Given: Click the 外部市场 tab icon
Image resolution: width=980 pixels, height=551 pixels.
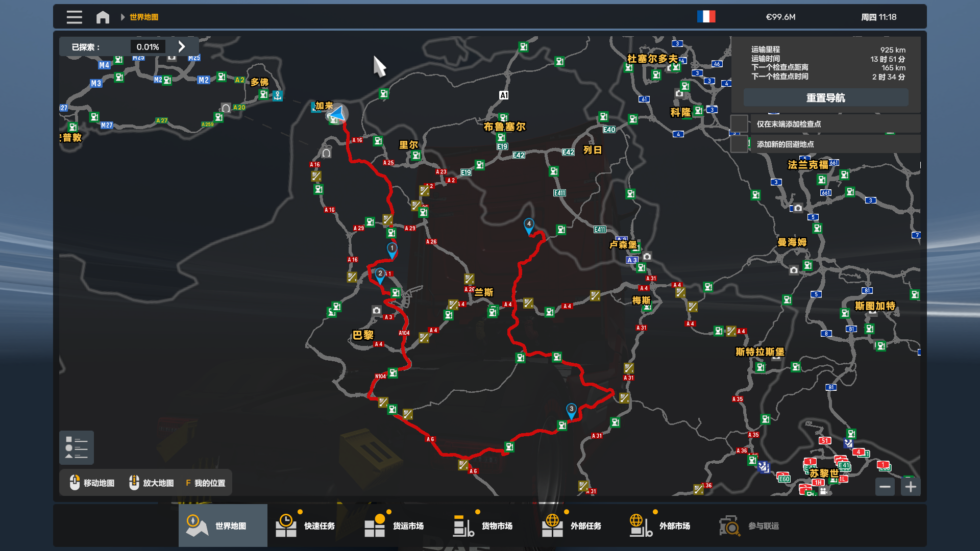Looking at the screenshot, I should [641, 525].
